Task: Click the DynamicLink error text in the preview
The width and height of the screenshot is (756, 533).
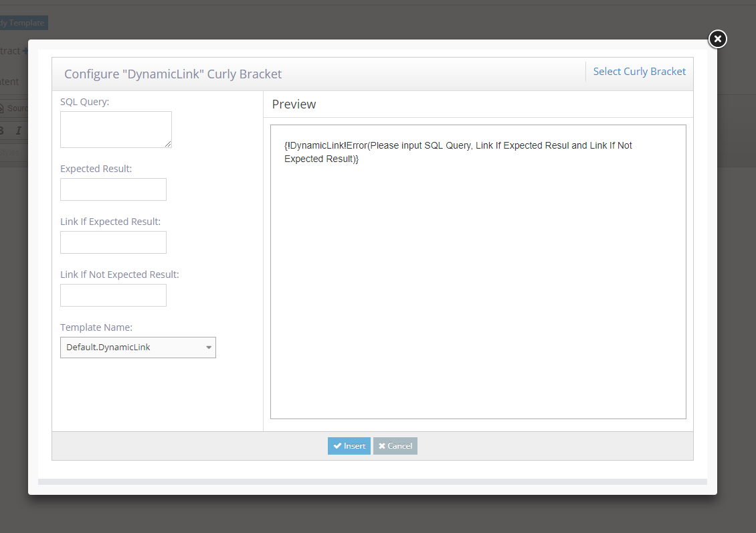Action: pos(458,152)
